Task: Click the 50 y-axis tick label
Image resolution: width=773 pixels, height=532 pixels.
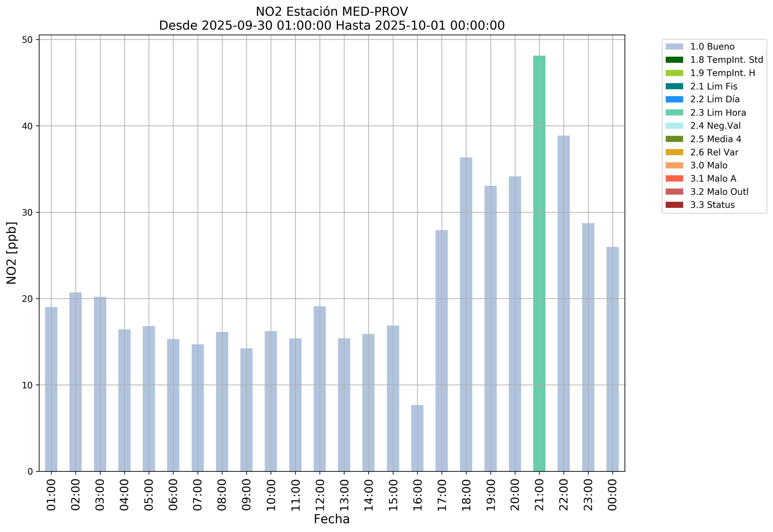Action: (x=27, y=40)
